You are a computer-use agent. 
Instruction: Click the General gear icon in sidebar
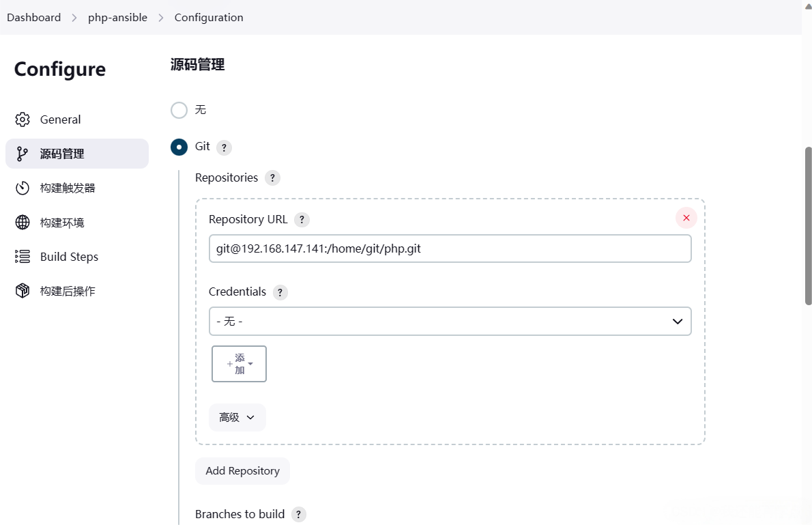pos(23,119)
